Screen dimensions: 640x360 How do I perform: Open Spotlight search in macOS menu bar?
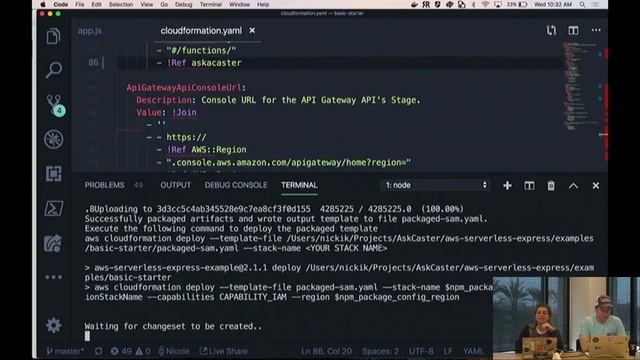582,4
